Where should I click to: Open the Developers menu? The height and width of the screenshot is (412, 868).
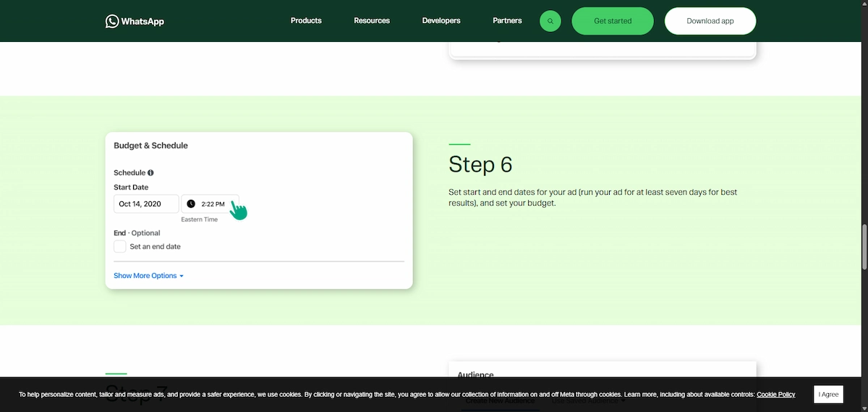point(441,21)
